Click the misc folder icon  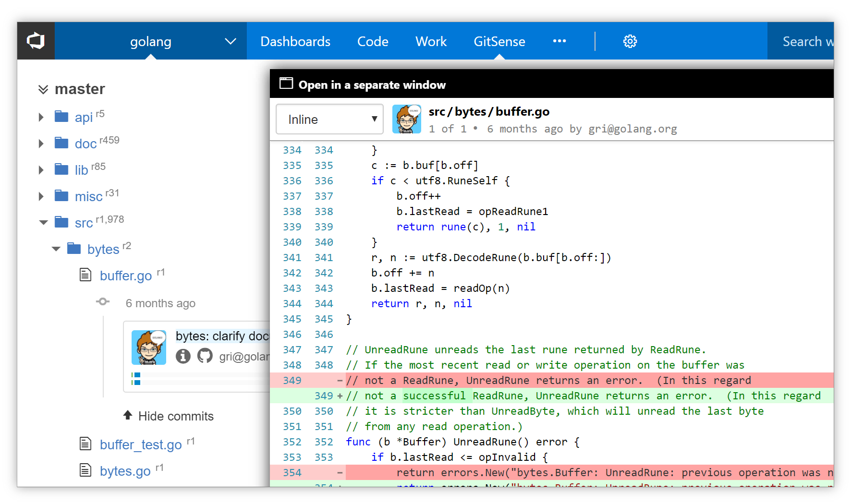(61, 195)
